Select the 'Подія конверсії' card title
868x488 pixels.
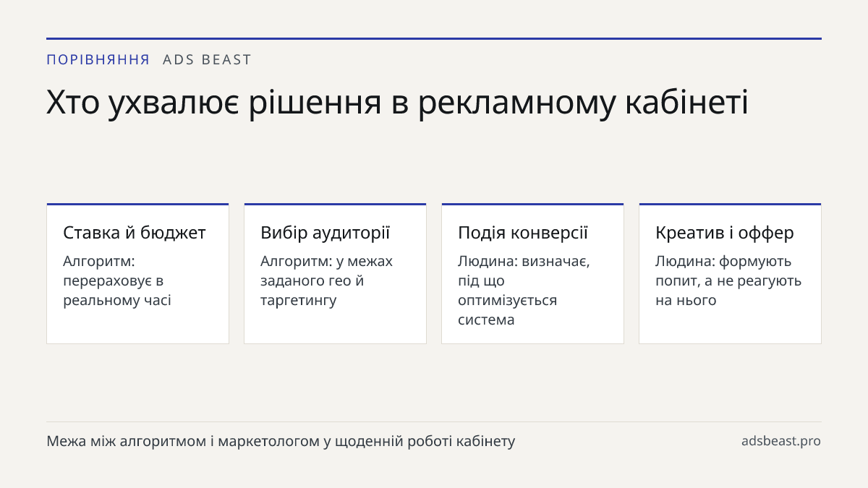point(523,233)
